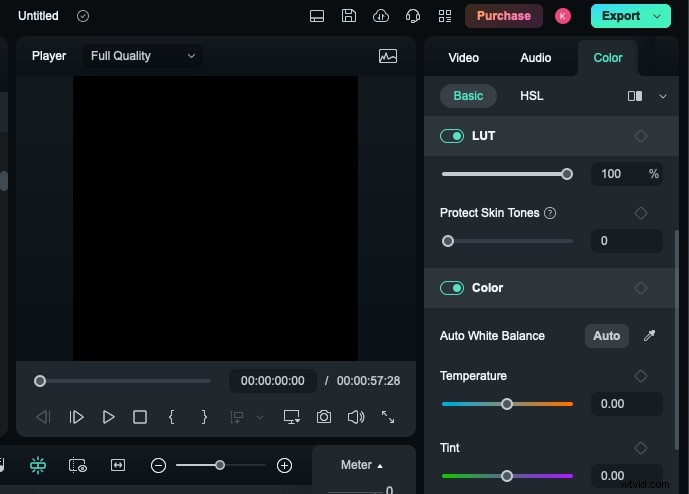This screenshot has width=689, height=494.
Task: Click the headset support icon
Action: pos(412,16)
